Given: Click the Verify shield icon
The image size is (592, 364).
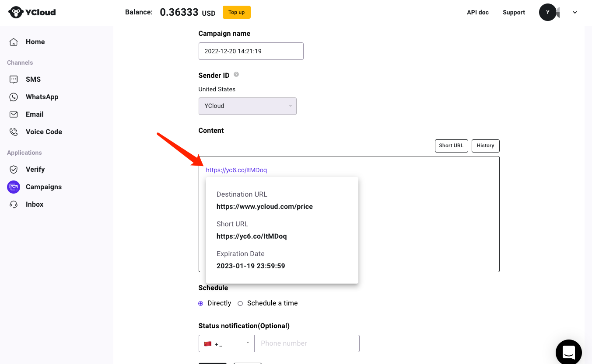Looking at the screenshot, I should coord(14,170).
